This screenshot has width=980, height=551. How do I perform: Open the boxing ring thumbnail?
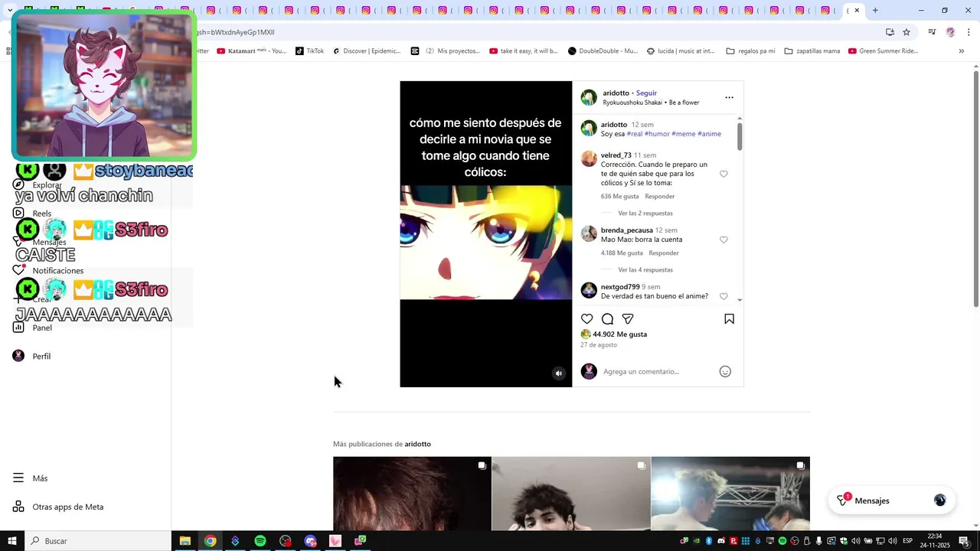click(730, 494)
